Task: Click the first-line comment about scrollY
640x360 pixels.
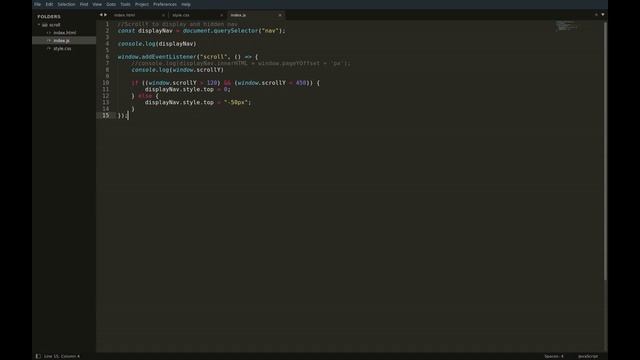Action: click(x=178, y=24)
